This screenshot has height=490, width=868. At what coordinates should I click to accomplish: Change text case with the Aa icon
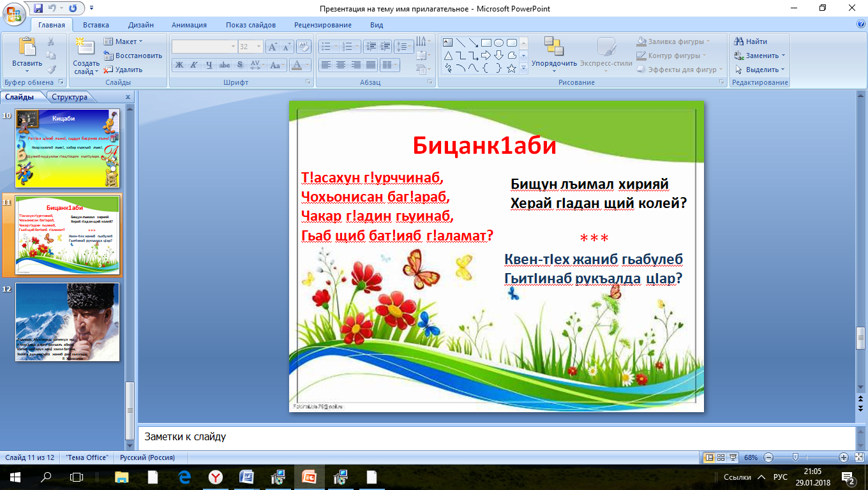coord(276,64)
